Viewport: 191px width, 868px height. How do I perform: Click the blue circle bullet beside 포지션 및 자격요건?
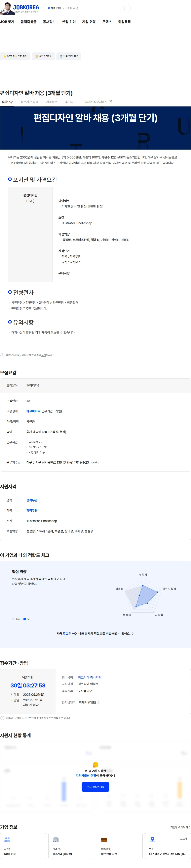[10, 179]
